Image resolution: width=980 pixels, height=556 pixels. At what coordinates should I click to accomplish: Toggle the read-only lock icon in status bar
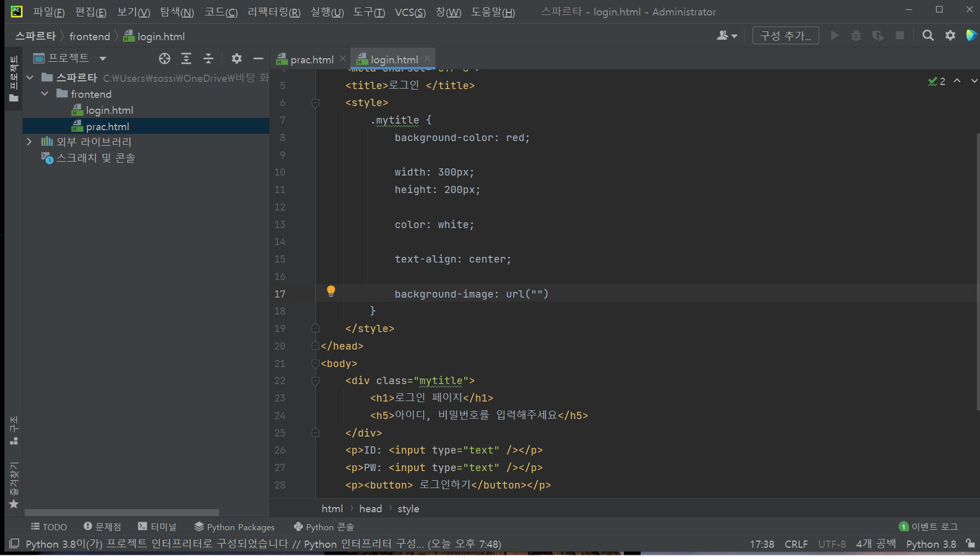click(970, 544)
